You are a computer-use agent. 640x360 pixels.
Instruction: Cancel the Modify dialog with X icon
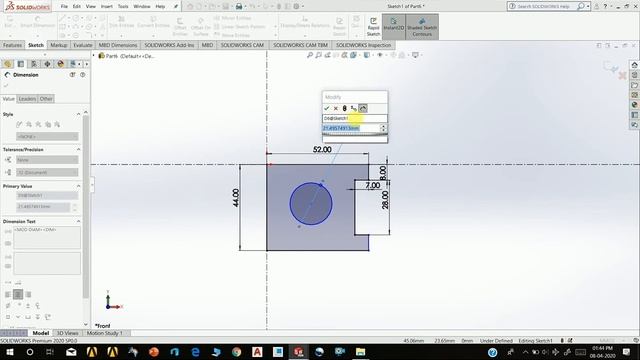336,108
